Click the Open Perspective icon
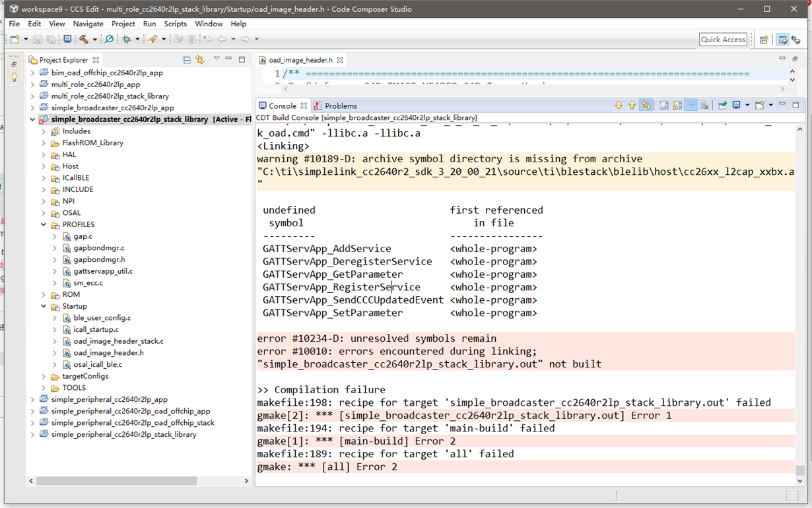This screenshot has height=508, width=812. pyautogui.click(x=764, y=40)
